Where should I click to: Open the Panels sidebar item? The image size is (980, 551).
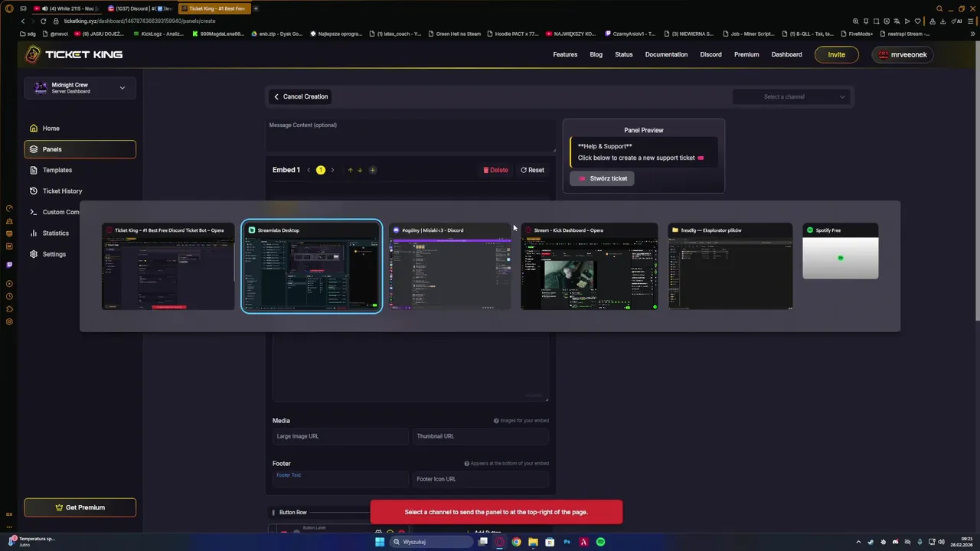(x=80, y=149)
